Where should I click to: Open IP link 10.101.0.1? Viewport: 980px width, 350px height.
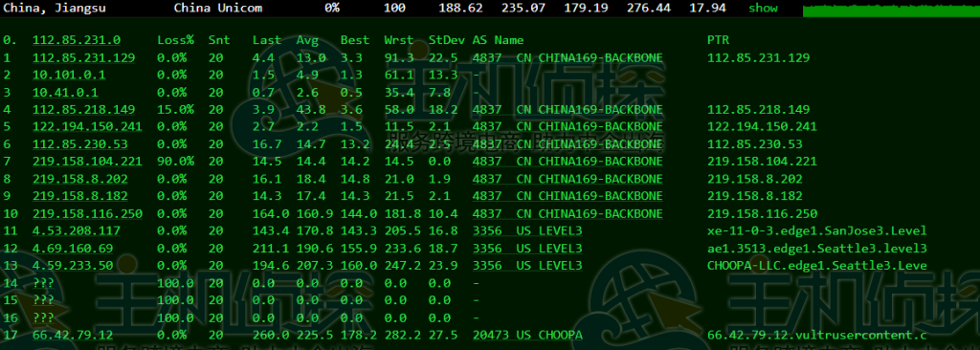[69, 75]
